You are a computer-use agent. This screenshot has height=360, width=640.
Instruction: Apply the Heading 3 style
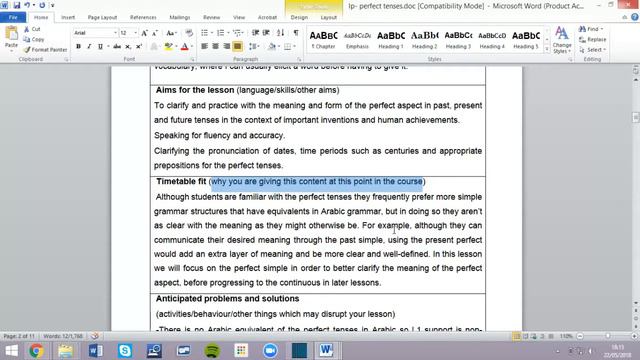coord(458,40)
